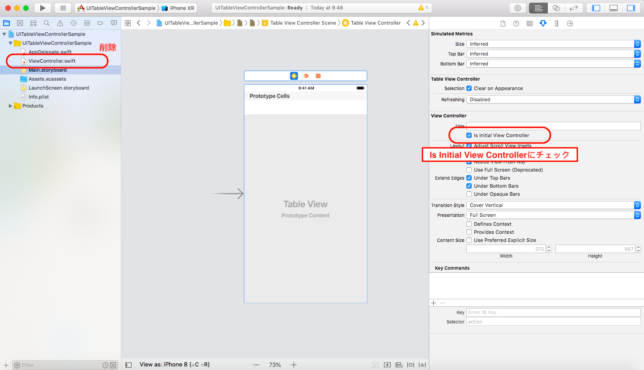The image size is (644, 370).
Task: Open the Symbol navigator
Action: pos(33,23)
